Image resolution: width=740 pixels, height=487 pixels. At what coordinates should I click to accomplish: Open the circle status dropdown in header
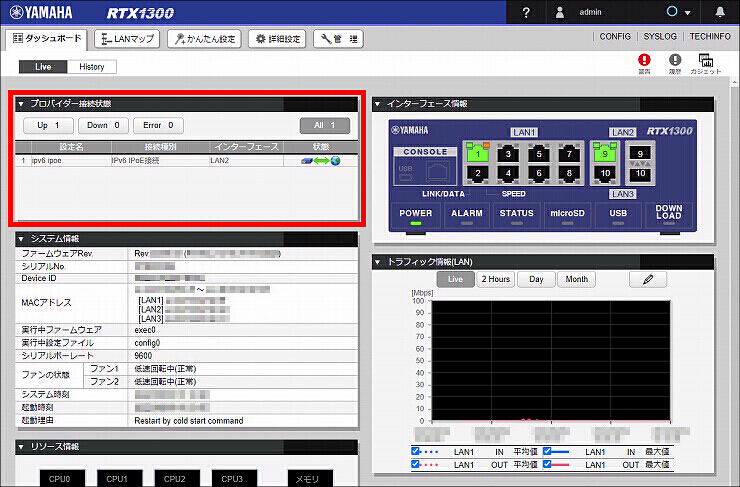coord(678,12)
